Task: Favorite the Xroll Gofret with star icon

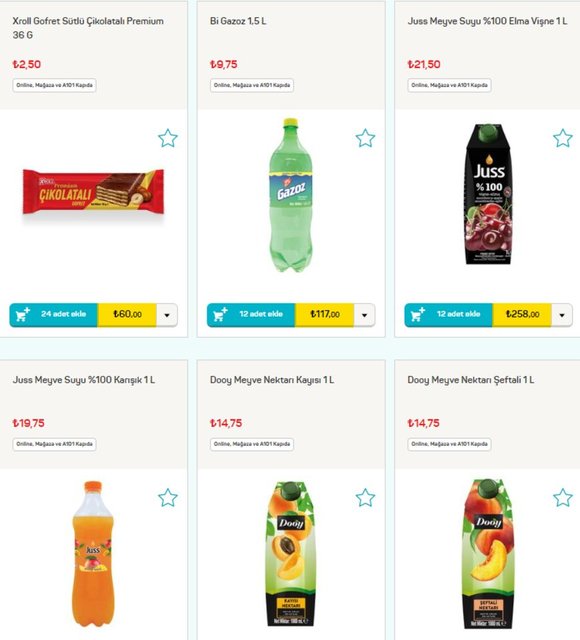Action: (x=168, y=138)
